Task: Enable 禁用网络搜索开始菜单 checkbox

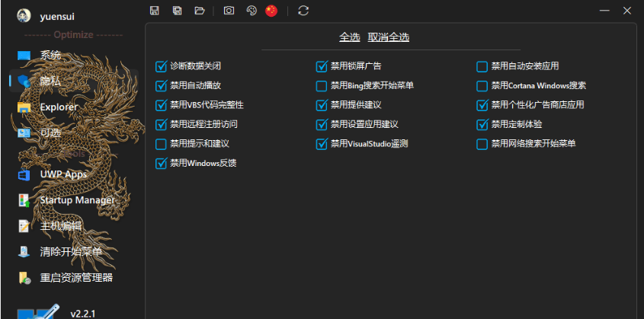Action: point(482,144)
